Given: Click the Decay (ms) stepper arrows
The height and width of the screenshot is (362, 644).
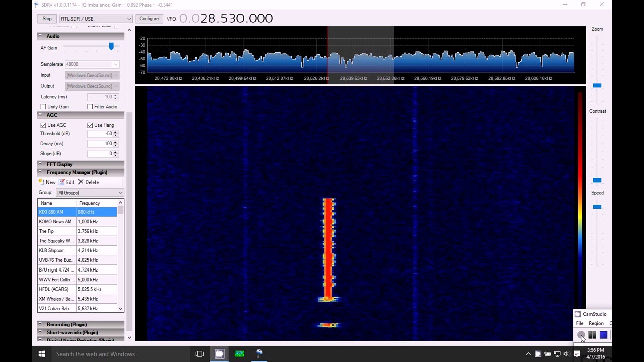Looking at the screenshot, I should pyautogui.click(x=116, y=144).
